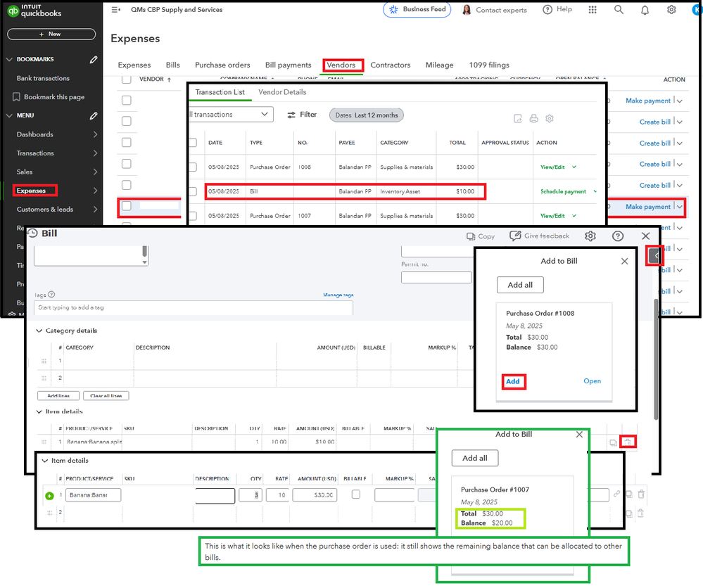Open the Help question-mark icon in top bar

pos(547,9)
